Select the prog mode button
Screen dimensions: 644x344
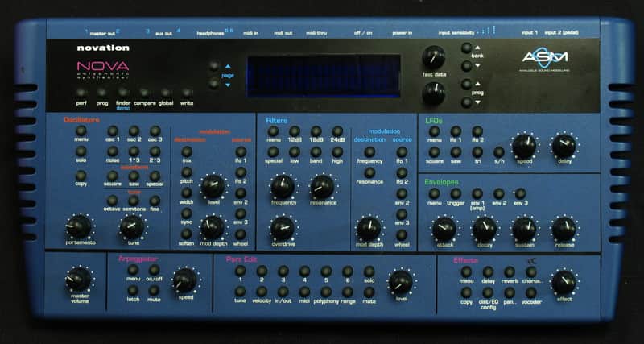(x=102, y=93)
